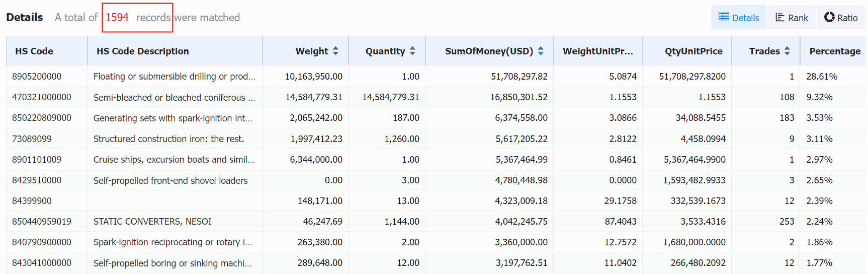Click 'Self-propelled boring or sinking machi...'
868x274 pixels.
tap(172, 263)
